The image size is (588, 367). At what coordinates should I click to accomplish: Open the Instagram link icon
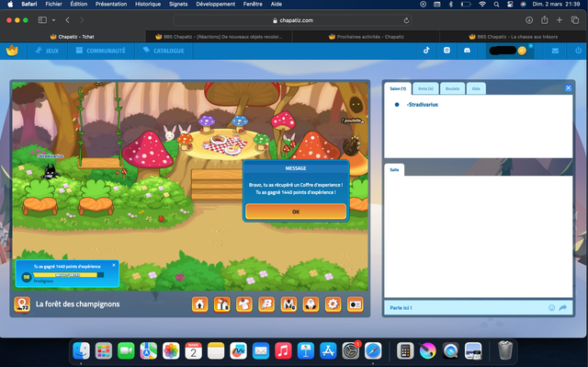click(x=447, y=51)
